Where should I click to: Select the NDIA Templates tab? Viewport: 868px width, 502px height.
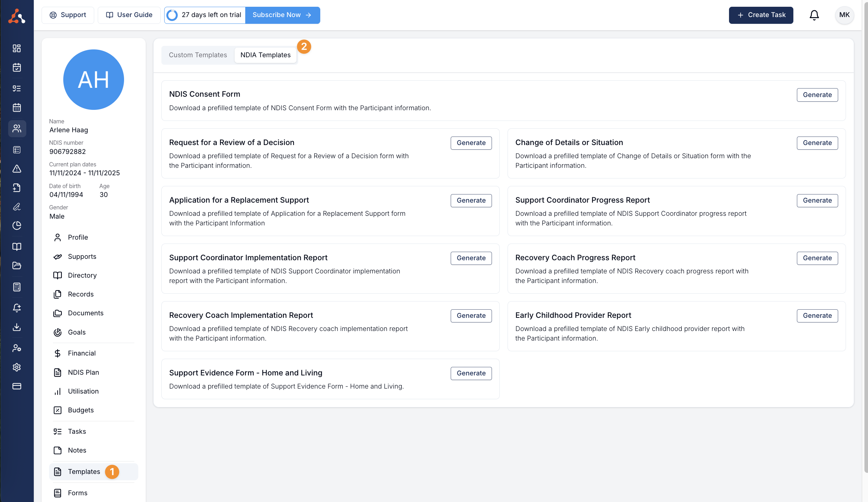pyautogui.click(x=265, y=55)
